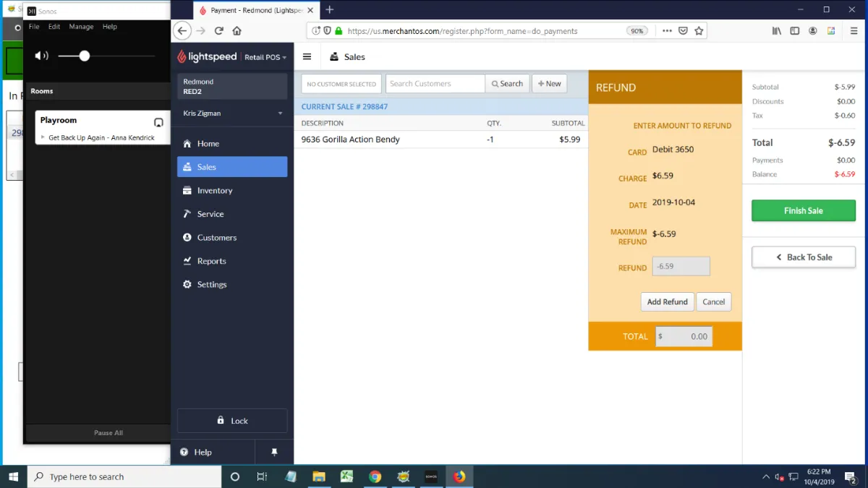Launch Chrome from the taskbar

(375, 476)
